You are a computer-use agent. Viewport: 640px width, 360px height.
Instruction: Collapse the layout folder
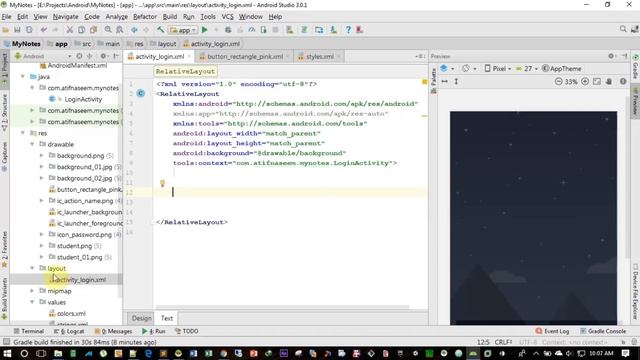tap(32, 268)
